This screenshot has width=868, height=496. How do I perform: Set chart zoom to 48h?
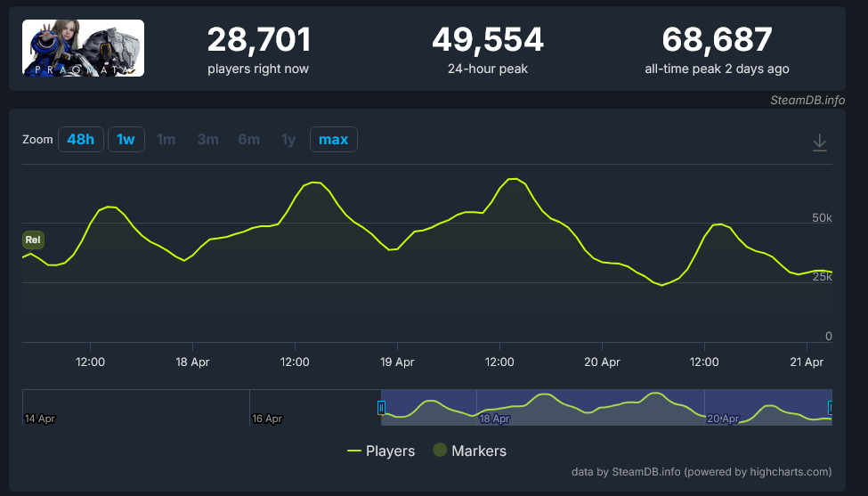click(x=80, y=140)
